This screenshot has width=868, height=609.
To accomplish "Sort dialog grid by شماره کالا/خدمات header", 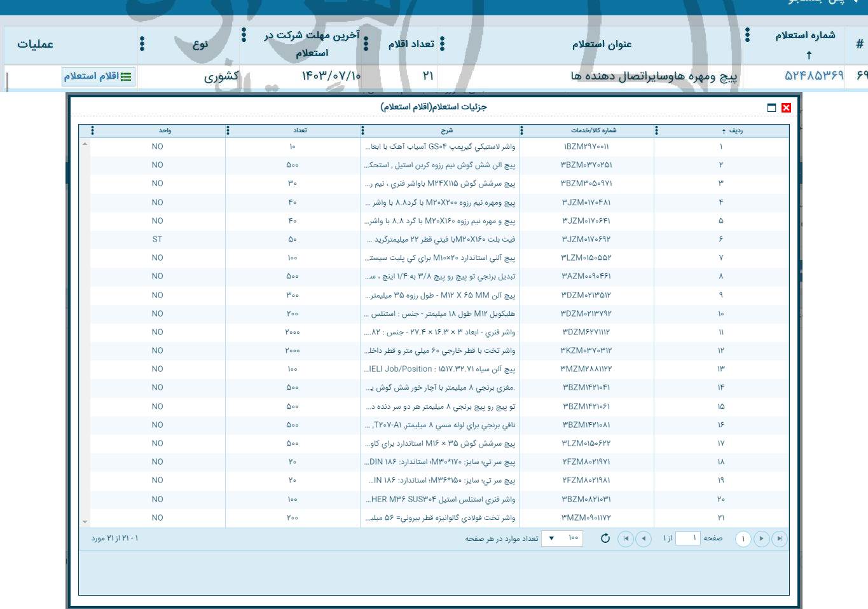I will click(x=593, y=130).
